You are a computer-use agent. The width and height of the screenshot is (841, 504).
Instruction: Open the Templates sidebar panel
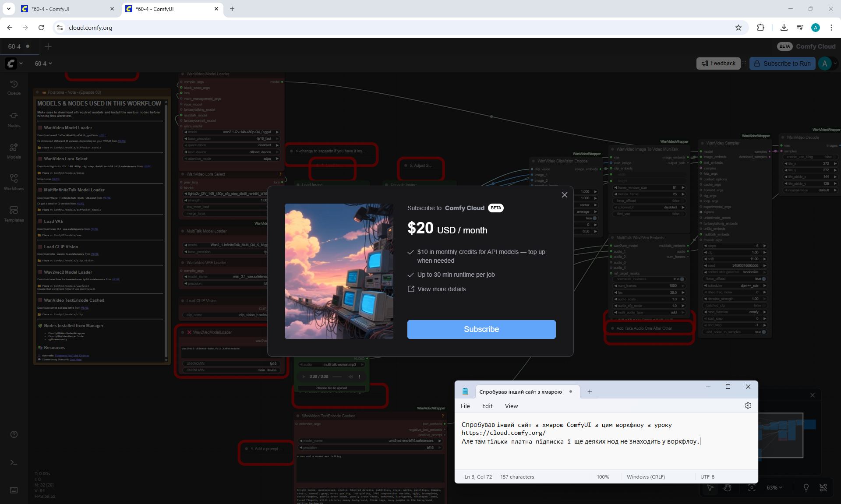coord(14,214)
